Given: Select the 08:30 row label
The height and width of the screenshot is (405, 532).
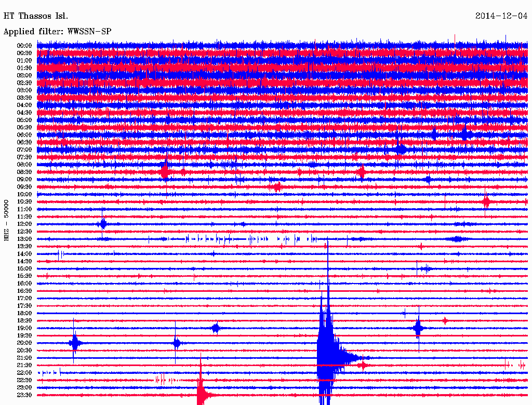Looking at the screenshot, I should tap(24, 172).
